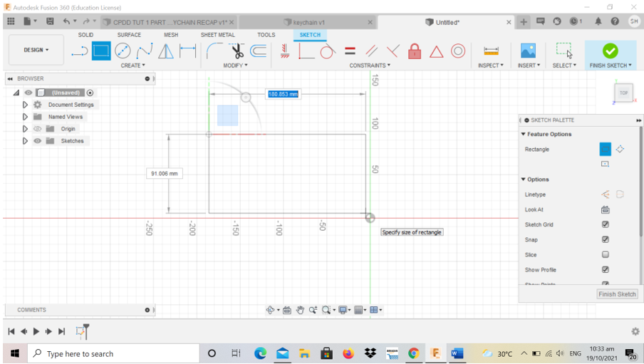The height and width of the screenshot is (364, 644).
Task: Toggle the Construction linetype icon
Action: point(606,194)
